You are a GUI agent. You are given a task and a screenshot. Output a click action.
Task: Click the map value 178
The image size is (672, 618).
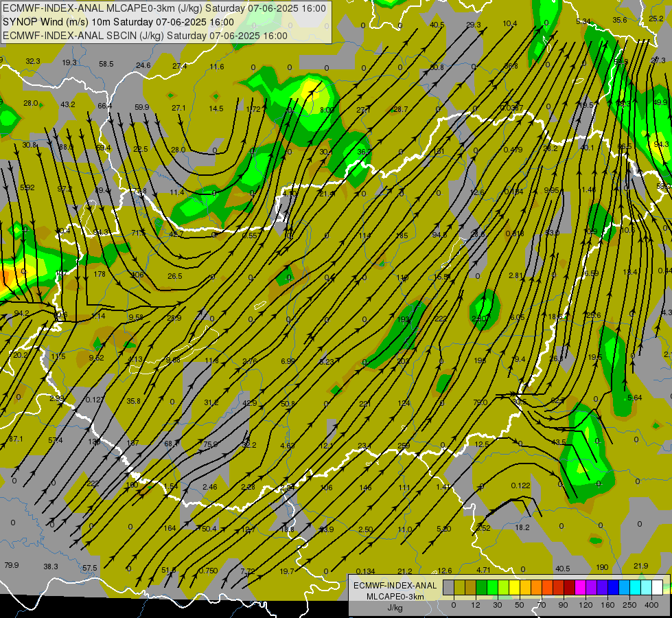[x=100, y=274]
